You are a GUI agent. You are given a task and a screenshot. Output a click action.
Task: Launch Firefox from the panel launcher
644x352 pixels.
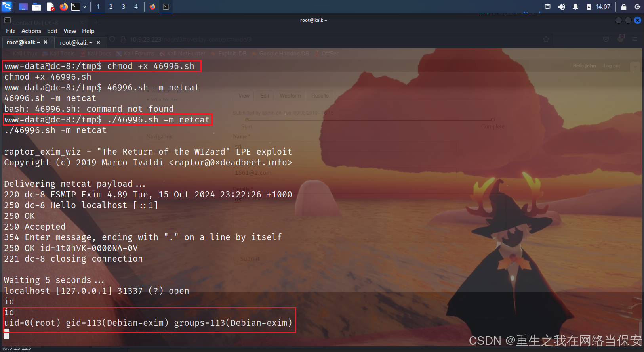[63, 7]
